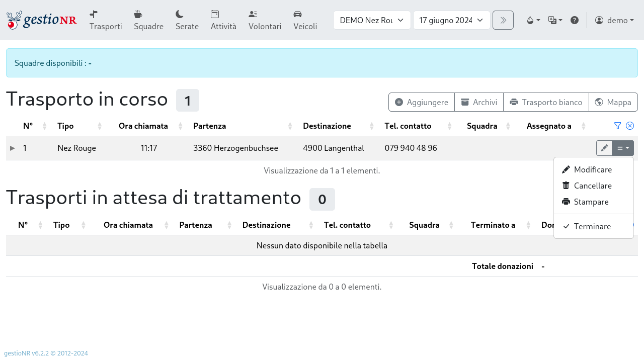
Task: Select the Squadre coffee-cup icon
Action: pyautogui.click(x=138, y=14)
